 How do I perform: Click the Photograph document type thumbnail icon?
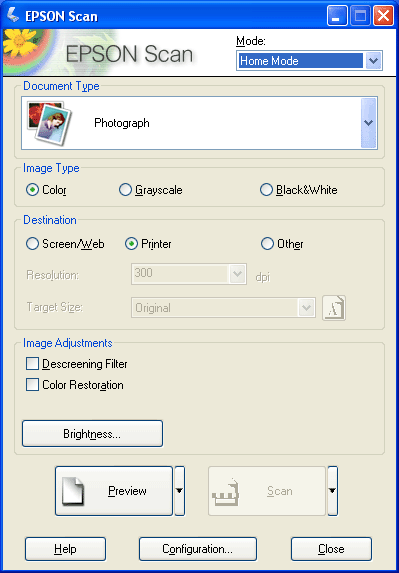49,123
